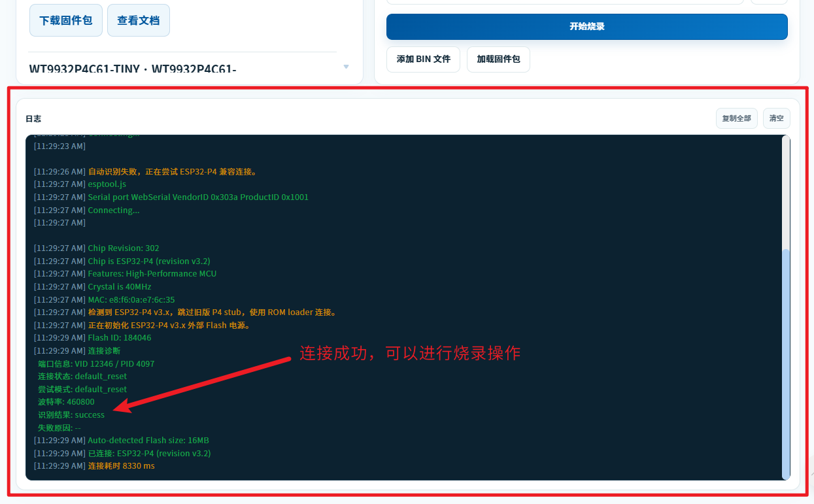Select the '连接状态: default_reset' line
Viewport: 814px width, 504px height.
(x=82, y=377)
